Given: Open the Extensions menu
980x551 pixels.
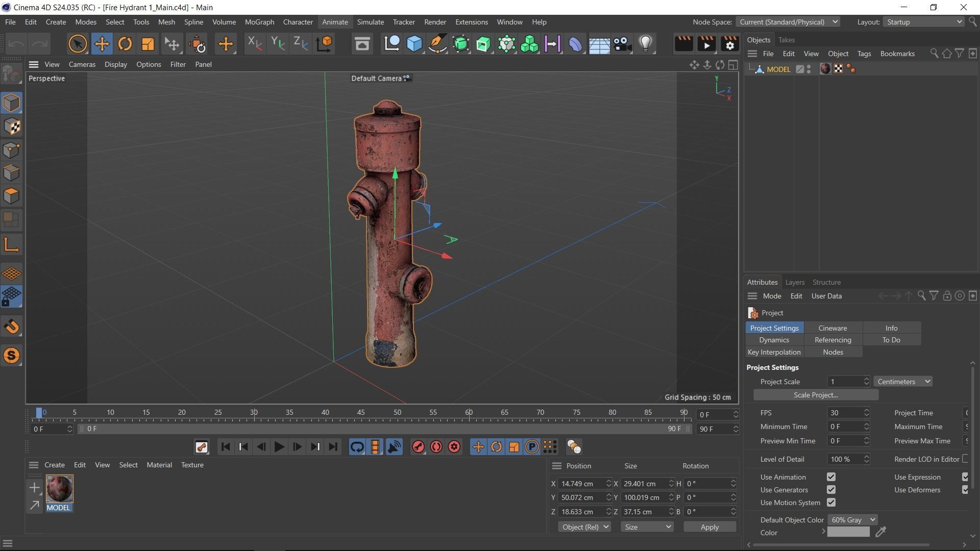Looking at the screenshot, I should 471,22.
